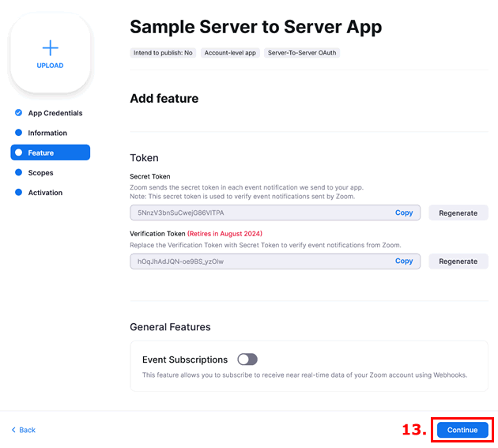
Task: Click the App Credentials checkmark icon
Action: [18, 113]
